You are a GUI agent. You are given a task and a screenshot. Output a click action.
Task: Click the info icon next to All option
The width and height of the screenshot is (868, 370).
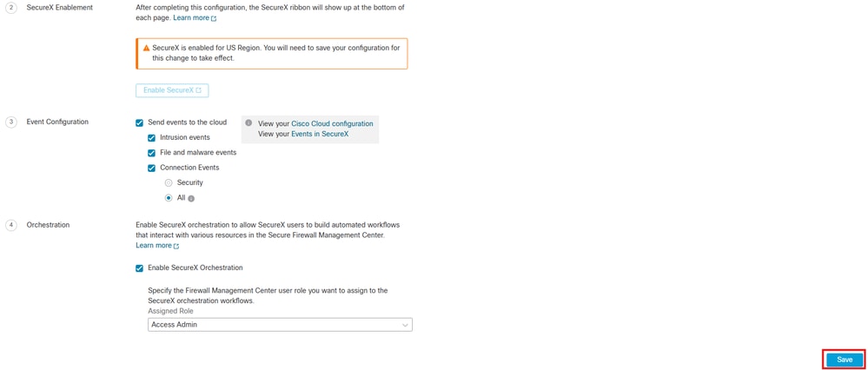tap(191, 199)
